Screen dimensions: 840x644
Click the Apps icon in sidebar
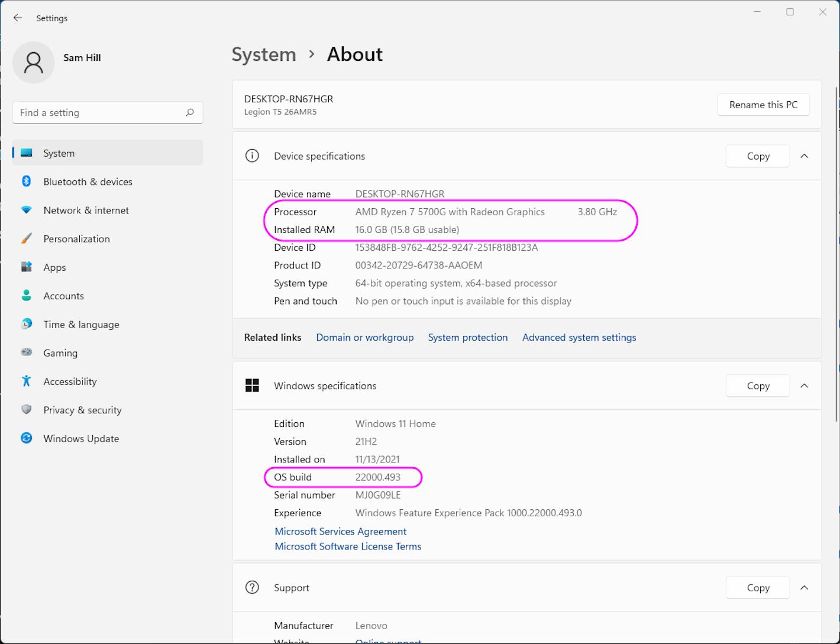point(27,267)
